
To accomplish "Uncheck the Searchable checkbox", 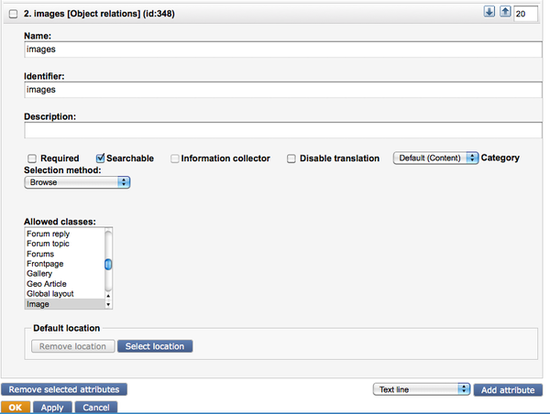I will (x=100, y=158).
